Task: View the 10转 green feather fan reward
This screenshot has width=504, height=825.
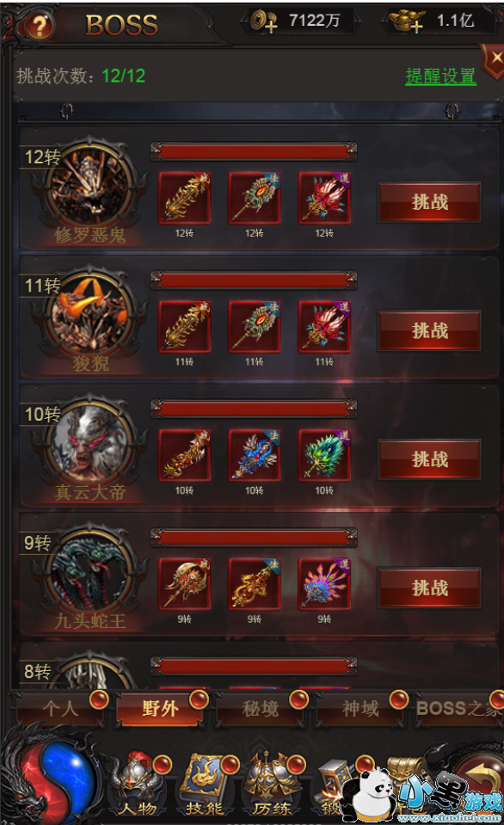Action: point(324,455)
